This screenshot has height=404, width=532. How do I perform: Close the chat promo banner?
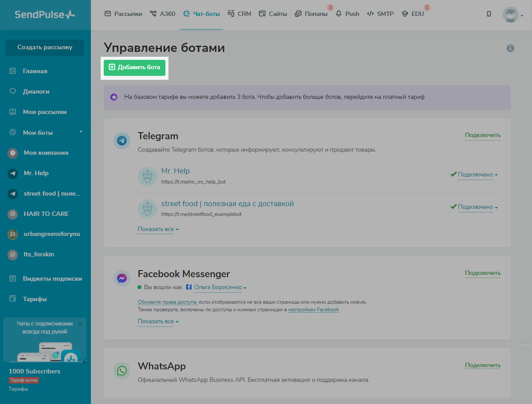pyautogui.click(x=80, y=324)
